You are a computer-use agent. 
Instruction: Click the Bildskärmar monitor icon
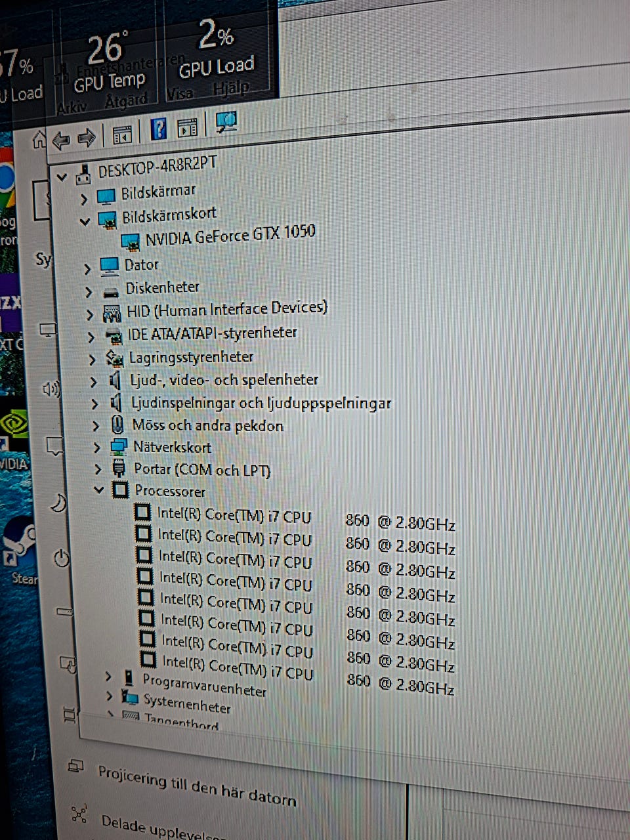[x=106, y=196]
